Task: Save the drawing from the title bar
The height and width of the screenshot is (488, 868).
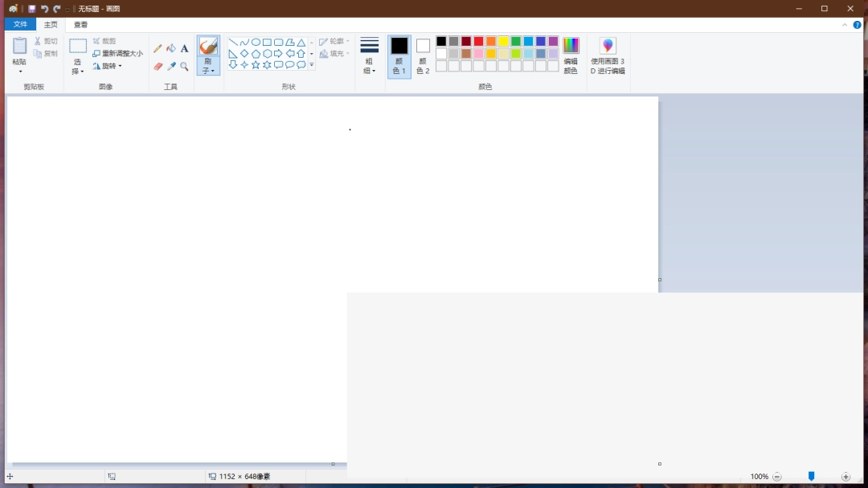Action: 32,9
